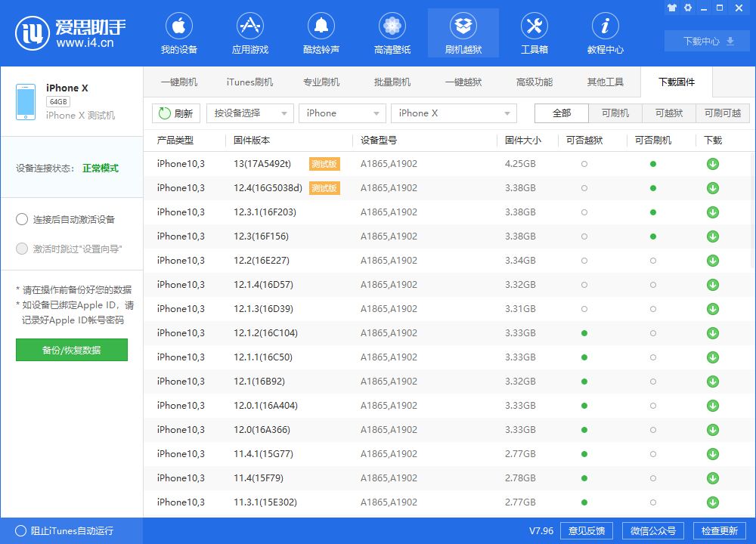Open the 工具箱 toolbox section
The height and width of the screenshot is (544, 756).
[x=534, y=35]
